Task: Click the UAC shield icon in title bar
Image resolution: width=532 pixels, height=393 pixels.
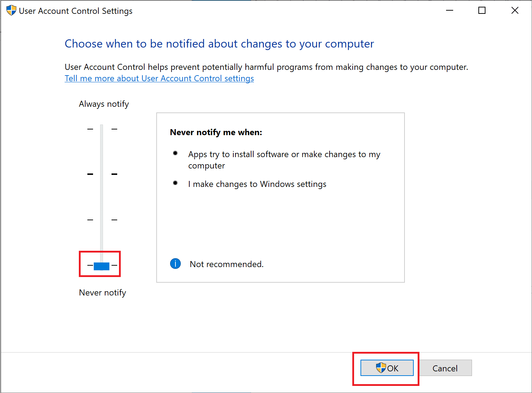Action: 11,11
